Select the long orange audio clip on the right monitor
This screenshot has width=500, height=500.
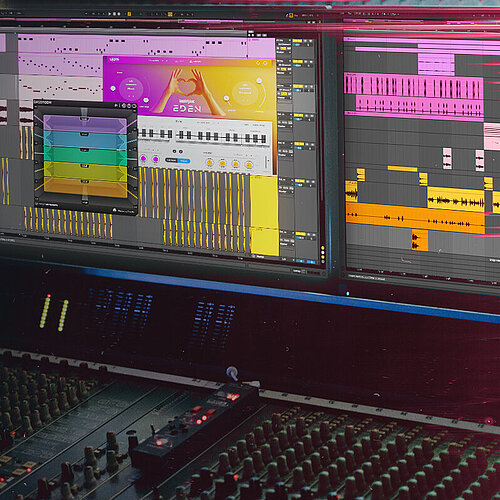tap(415, 218)
